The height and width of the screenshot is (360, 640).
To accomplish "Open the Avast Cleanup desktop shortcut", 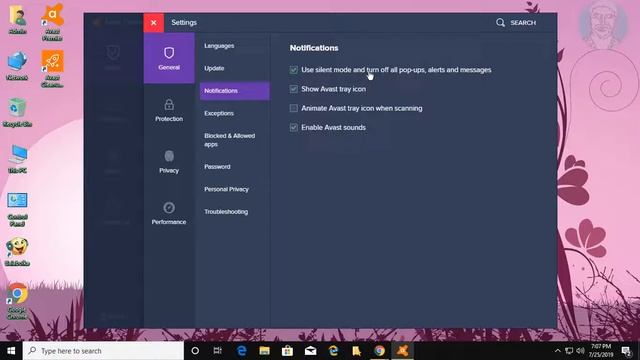I will point(52,69).
